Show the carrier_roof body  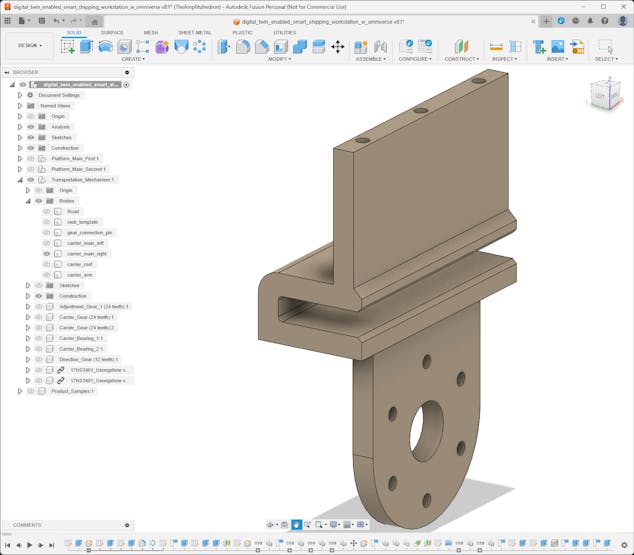[46, 264]
